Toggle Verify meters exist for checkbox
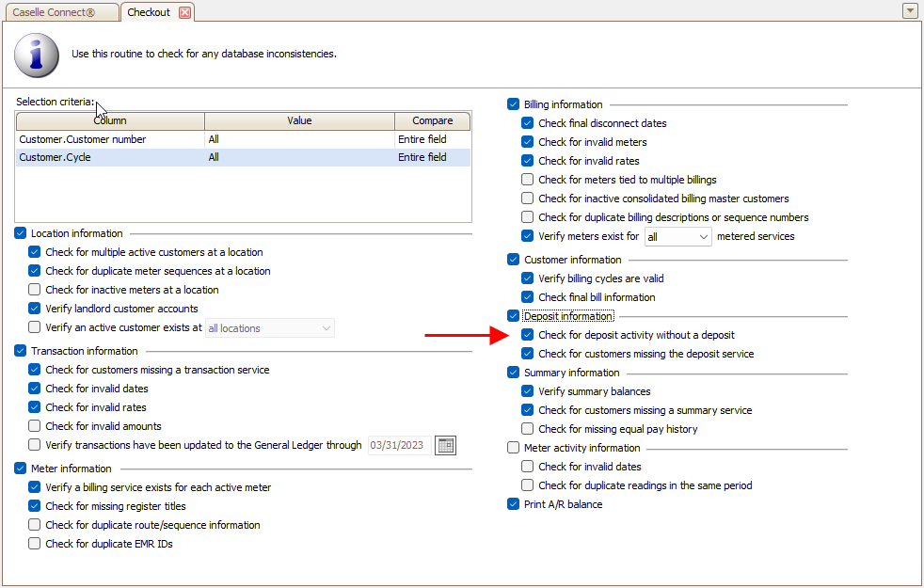 point(528,236)
